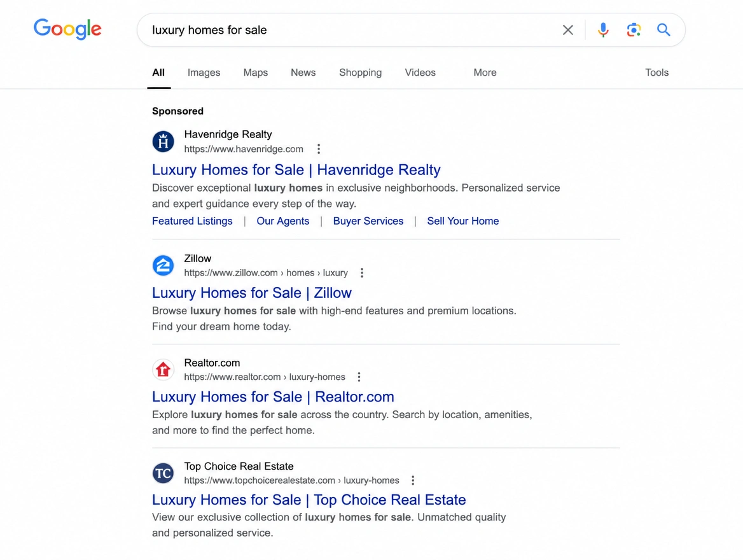Open options menu for Realtor.com result
The image size is (743, 560).
coord(359,377)
